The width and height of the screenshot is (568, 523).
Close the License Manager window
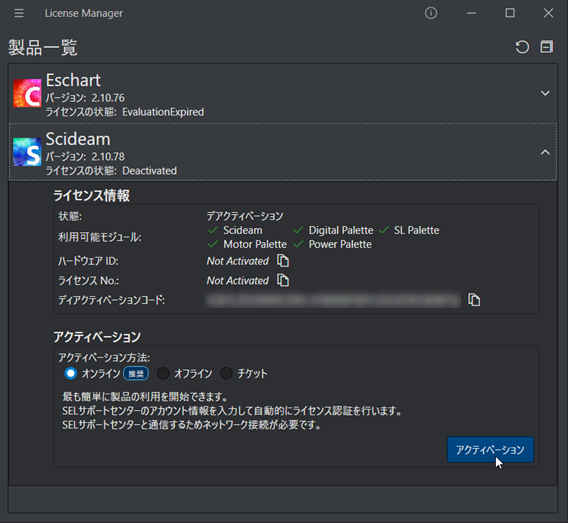click(x=548, y=13)
